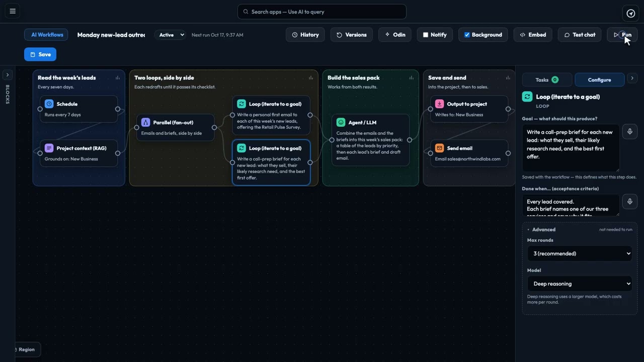Open the hamburger menu
The image size is (644, 362).
[13, 11]
